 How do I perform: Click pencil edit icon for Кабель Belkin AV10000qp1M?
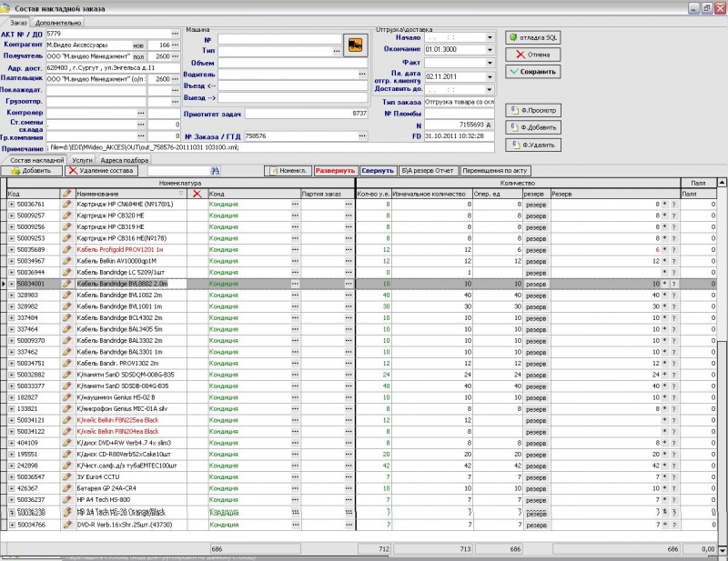point(66,261)
